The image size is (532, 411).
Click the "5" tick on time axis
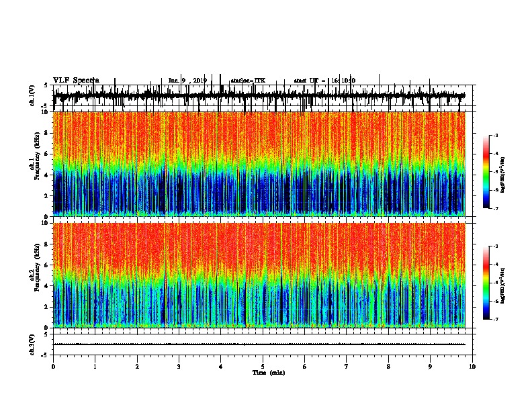click(263, 367)
